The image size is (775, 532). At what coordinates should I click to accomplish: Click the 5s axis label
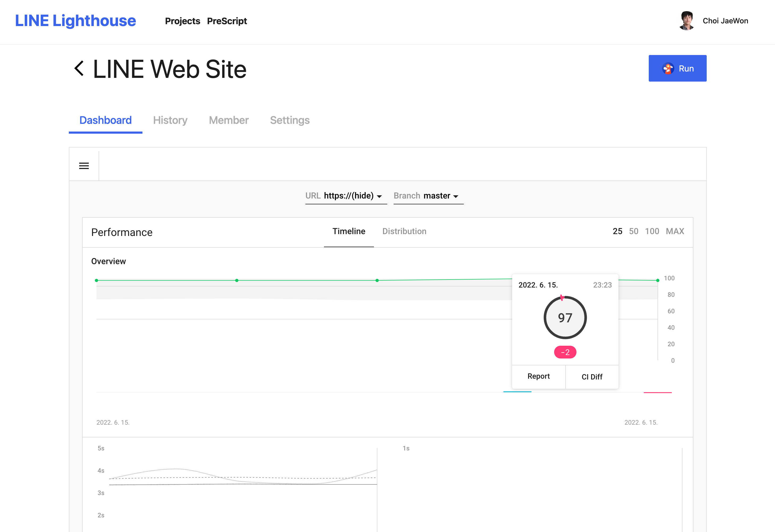pyautogui.click(x=101, y=448)
